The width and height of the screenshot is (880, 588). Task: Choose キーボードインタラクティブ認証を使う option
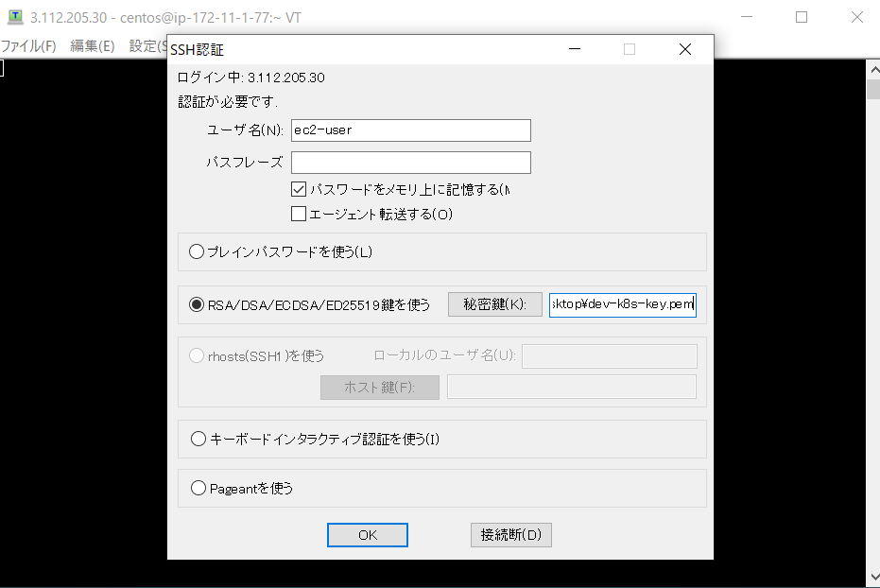click(x=198, y=439)
